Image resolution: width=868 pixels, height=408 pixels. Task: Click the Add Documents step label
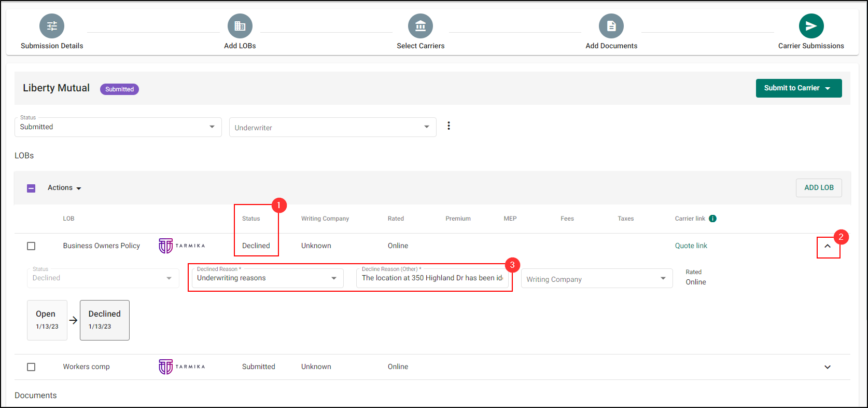611,46
